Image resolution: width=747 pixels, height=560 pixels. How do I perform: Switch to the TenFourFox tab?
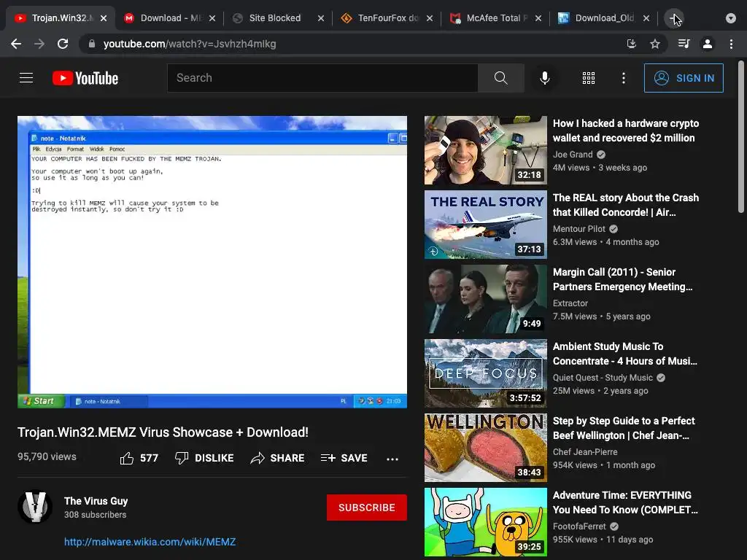[386, 18]
